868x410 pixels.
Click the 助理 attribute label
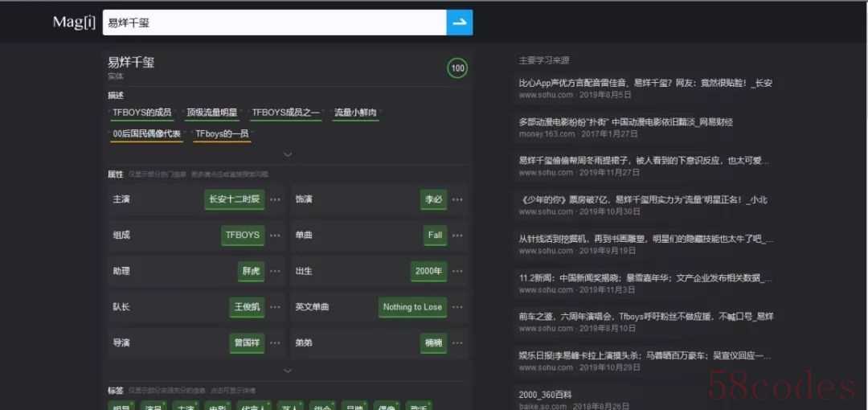point(121,271)
